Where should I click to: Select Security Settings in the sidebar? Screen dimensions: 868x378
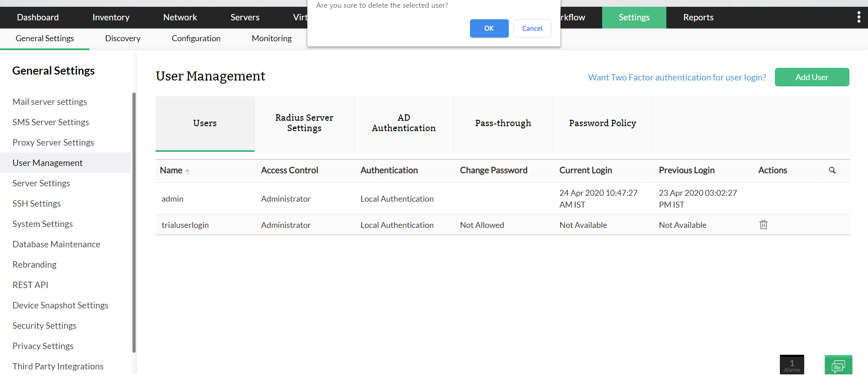pos(44,326)
